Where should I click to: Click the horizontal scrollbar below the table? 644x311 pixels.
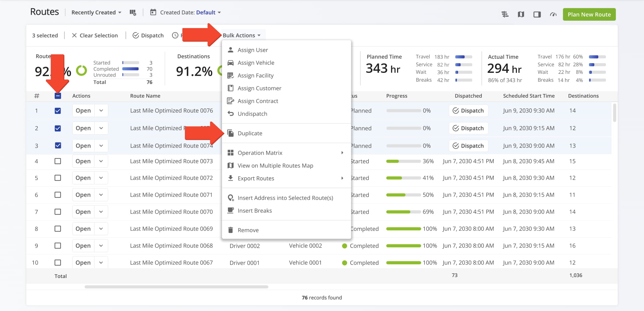[x=176, y=287]
